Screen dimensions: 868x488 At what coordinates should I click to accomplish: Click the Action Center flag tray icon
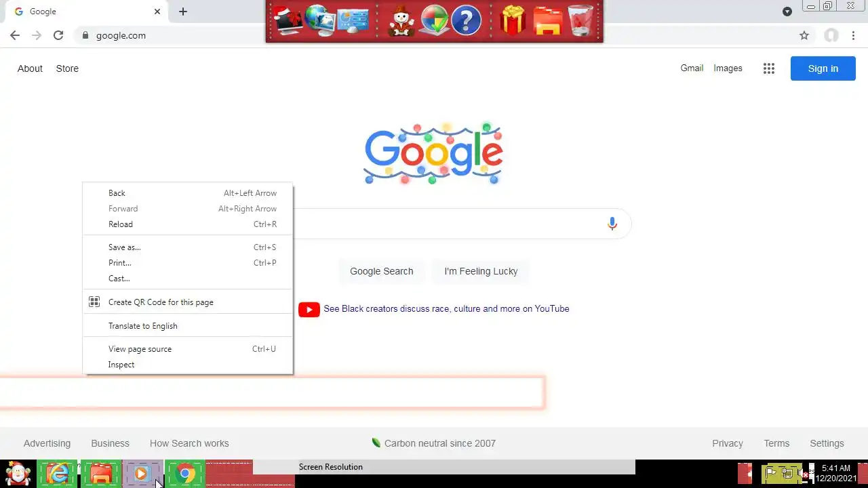[771, 473]
